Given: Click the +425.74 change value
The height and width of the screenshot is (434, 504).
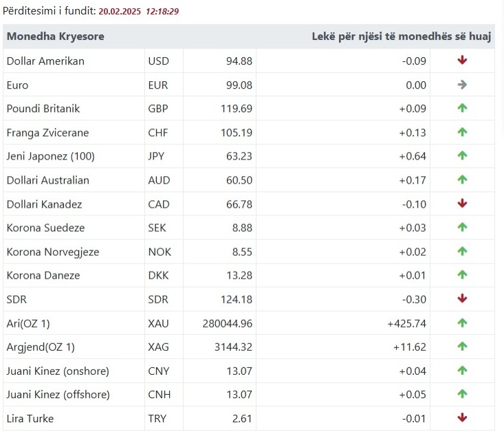Looking at the screenshot, I should (x=406, y=323).
